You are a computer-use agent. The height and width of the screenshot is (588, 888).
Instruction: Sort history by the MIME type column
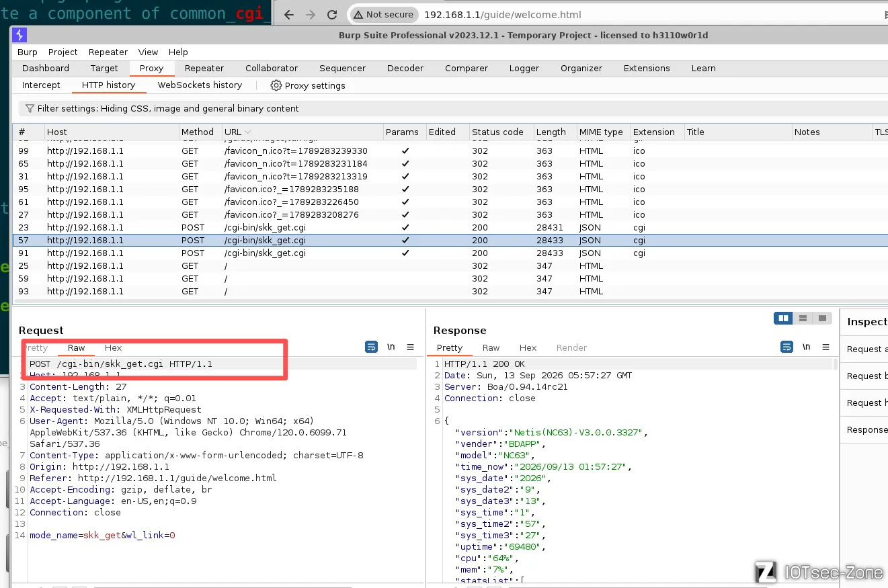[604, 132]
